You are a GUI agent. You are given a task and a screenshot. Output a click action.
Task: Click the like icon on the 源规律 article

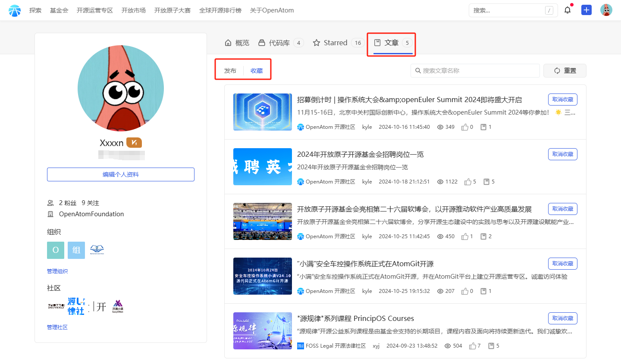472,346
